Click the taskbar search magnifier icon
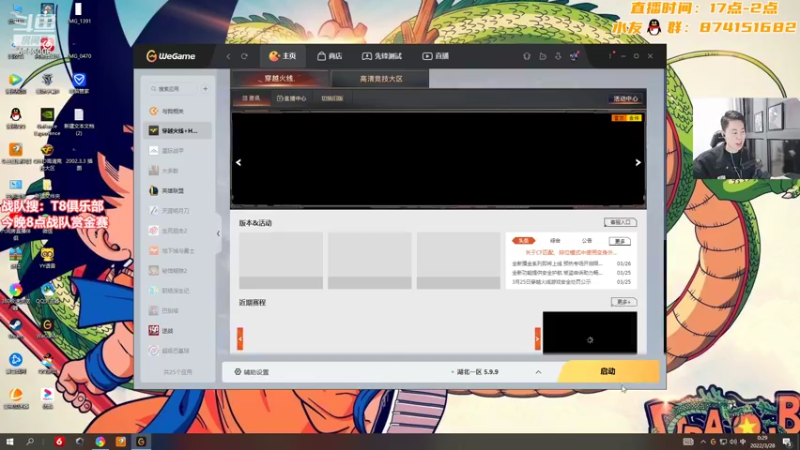Screen dimensions: 800x450 click(x=30, y=441)
